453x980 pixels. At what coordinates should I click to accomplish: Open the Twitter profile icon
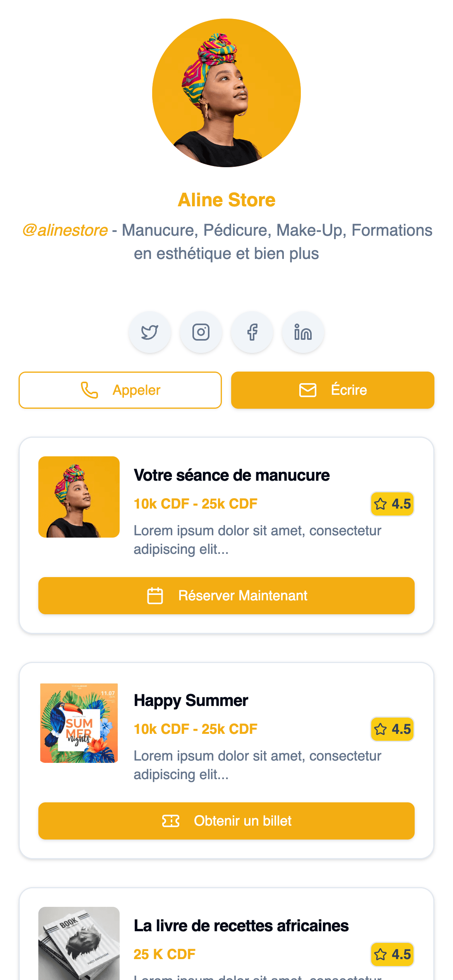tap(150, 332)
